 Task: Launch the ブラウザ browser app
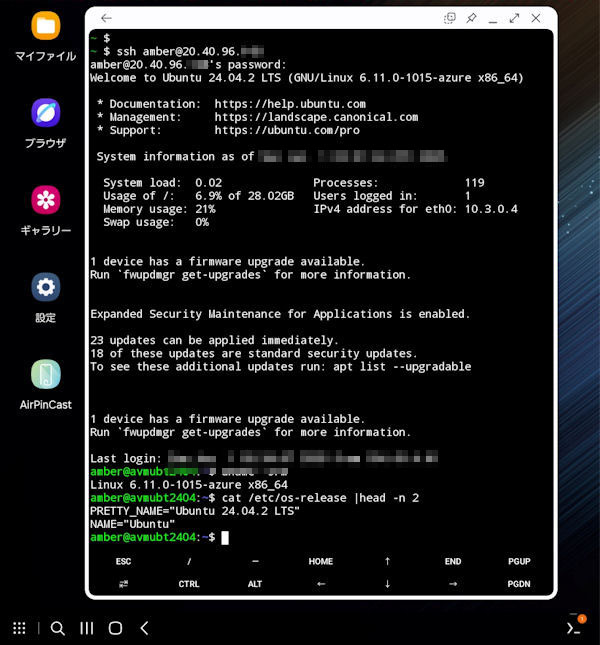click(46, 113)
